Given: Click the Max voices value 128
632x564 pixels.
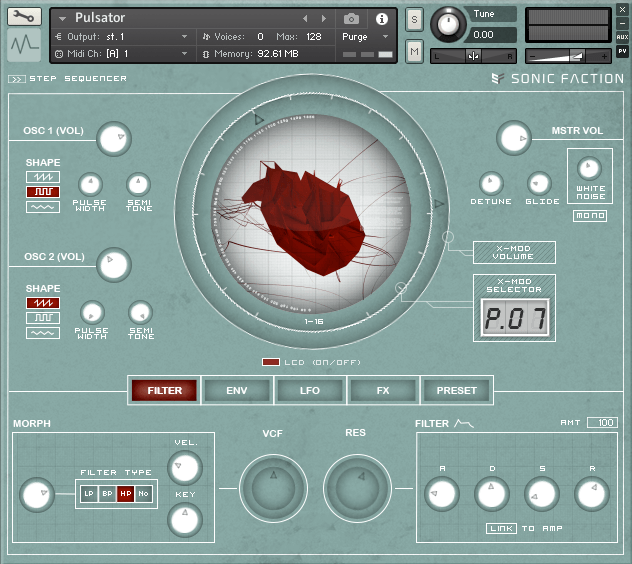Looking at the screenshot, I should 314,37.
